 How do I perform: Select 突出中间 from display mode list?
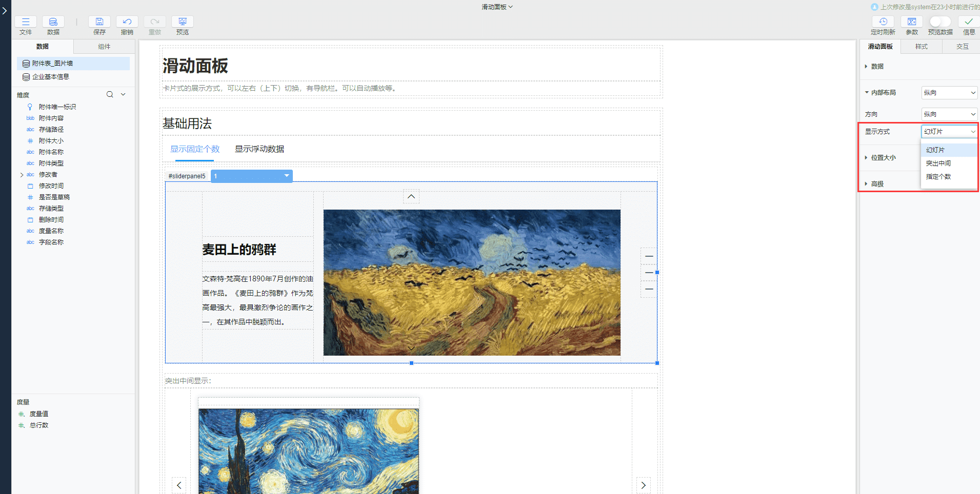click(x=938, y=163)
